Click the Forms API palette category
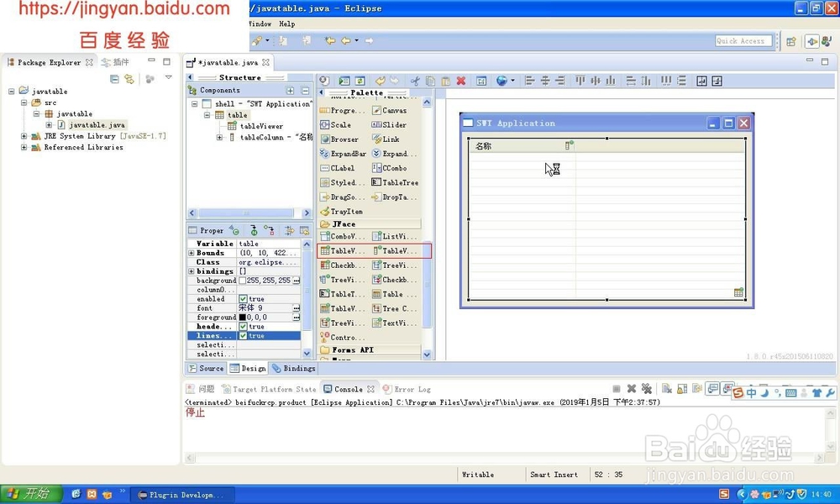Screen dimensions: 840x504 click(370, 349)
